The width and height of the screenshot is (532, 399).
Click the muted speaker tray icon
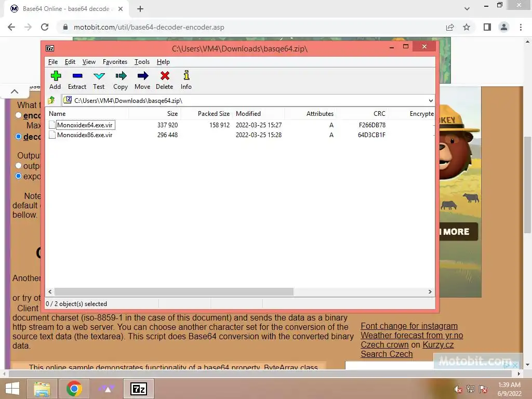pyautogui.click(x=458, y=389)
